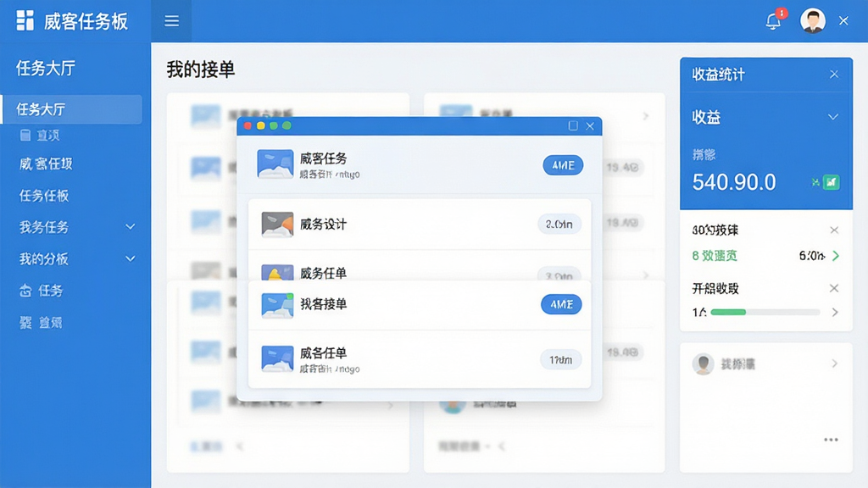
Task: Close the 收益统计 panel
Action: click(834, 75)
